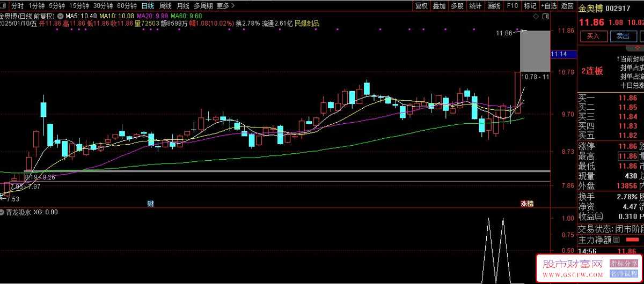644x284 pixels.
Task: Click the 买四 bid price 11.83
Action: (x=627, y=125)
